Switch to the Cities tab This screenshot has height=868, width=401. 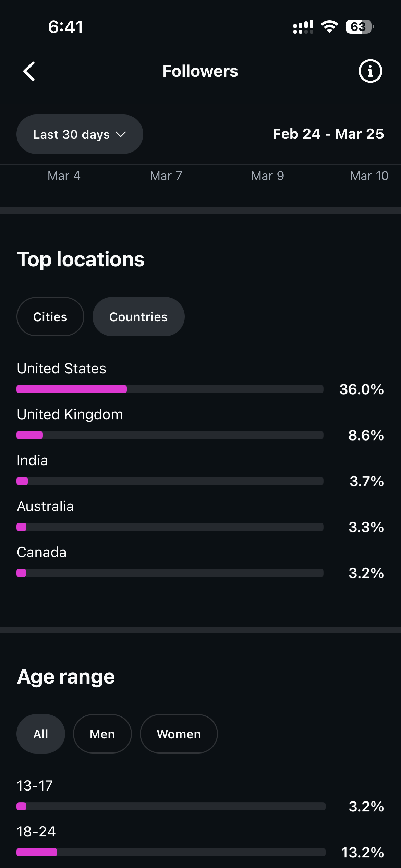(x=50, y=317)
